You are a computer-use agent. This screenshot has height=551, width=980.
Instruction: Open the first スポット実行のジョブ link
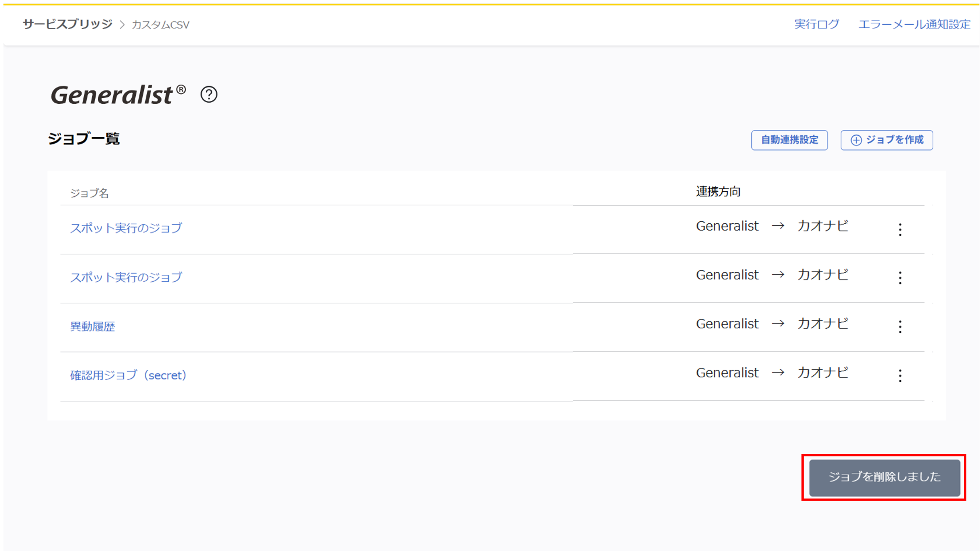126,228
